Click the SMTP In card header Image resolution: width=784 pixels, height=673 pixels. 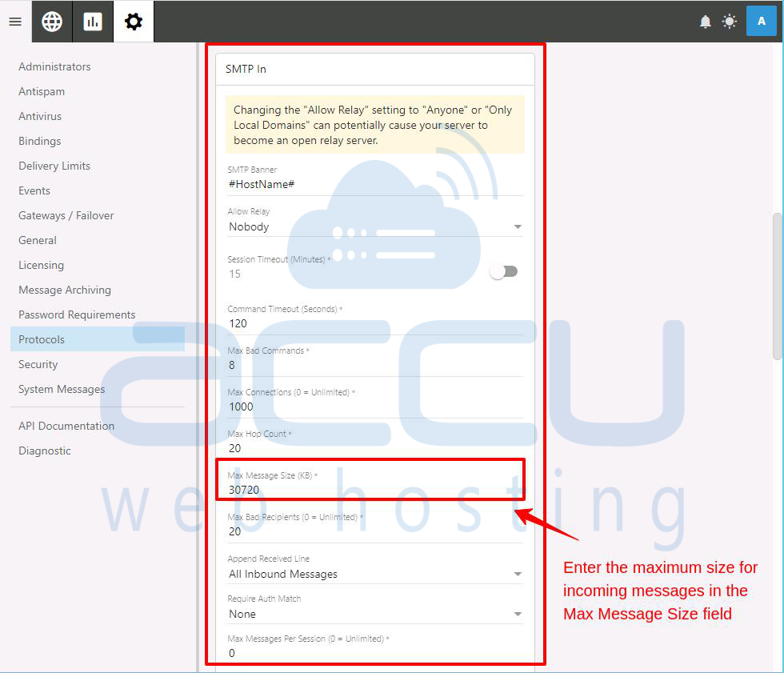coord(375,69)
